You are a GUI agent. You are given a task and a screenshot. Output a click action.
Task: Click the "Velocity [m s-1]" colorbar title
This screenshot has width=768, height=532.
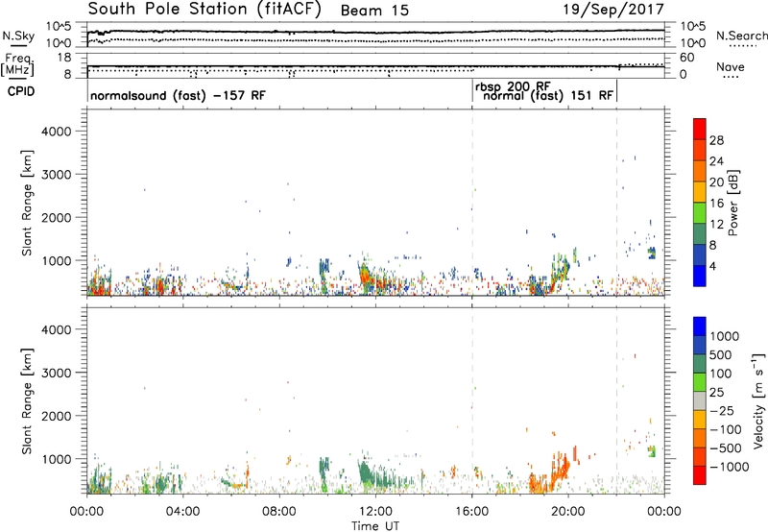(758, 400)
